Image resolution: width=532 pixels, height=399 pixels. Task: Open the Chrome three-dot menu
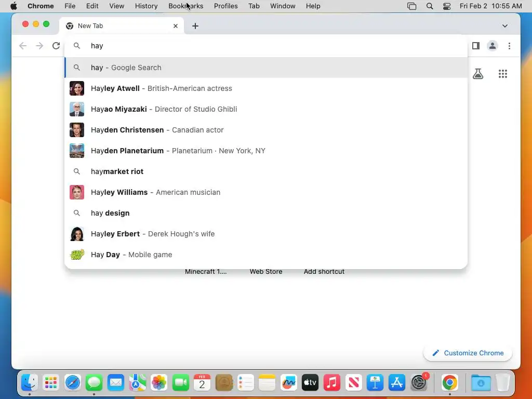(509, 46)
